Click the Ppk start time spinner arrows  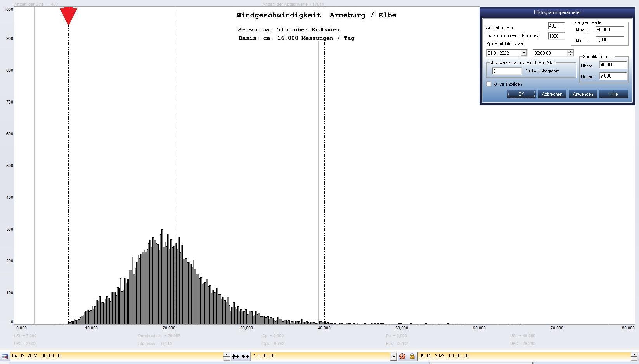click(570, 53)
